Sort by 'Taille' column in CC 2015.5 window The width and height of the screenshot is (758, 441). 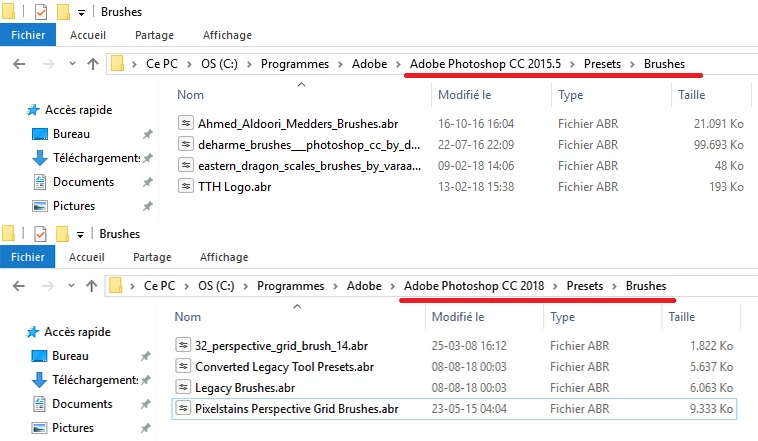pos(691,95)
